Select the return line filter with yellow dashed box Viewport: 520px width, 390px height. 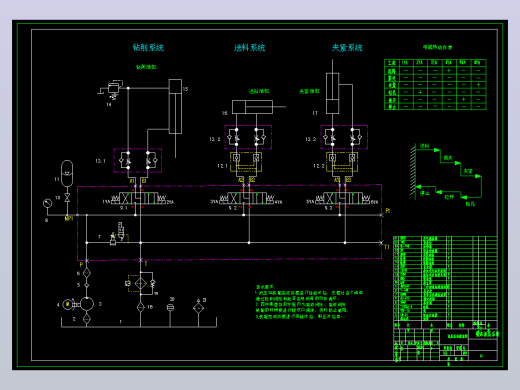141,284
